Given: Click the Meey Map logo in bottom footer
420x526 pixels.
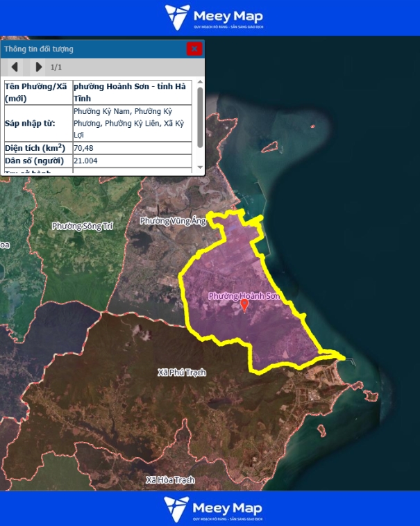Looking at the screenshot, I should (210, 509).
